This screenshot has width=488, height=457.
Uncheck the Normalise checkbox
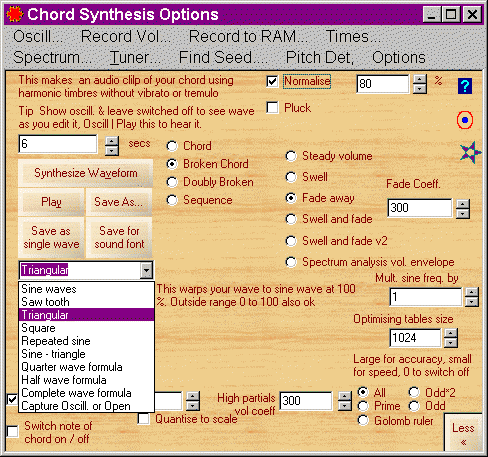click(x=272, y=81)
